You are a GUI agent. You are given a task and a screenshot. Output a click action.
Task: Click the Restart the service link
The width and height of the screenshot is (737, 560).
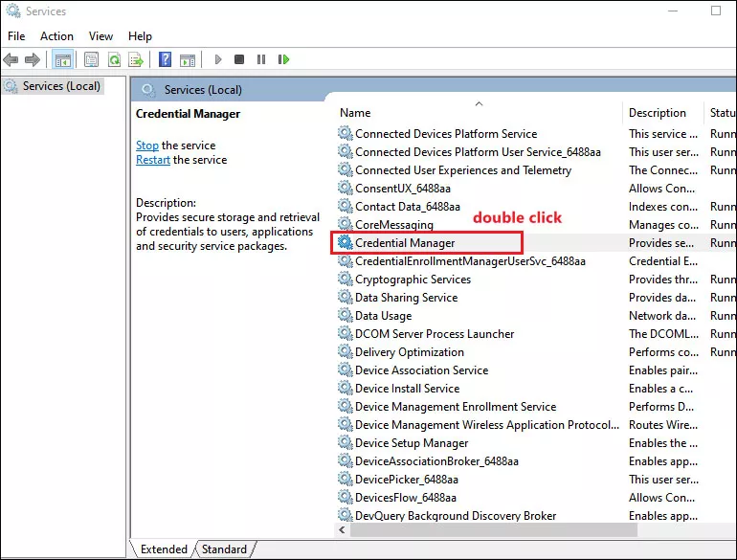153,160
